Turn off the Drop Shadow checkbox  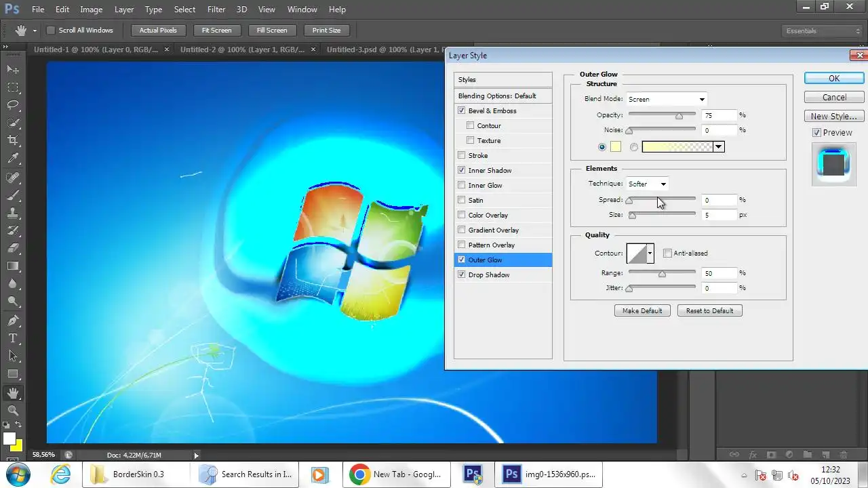pyautogui.click(x=462, y=274)
